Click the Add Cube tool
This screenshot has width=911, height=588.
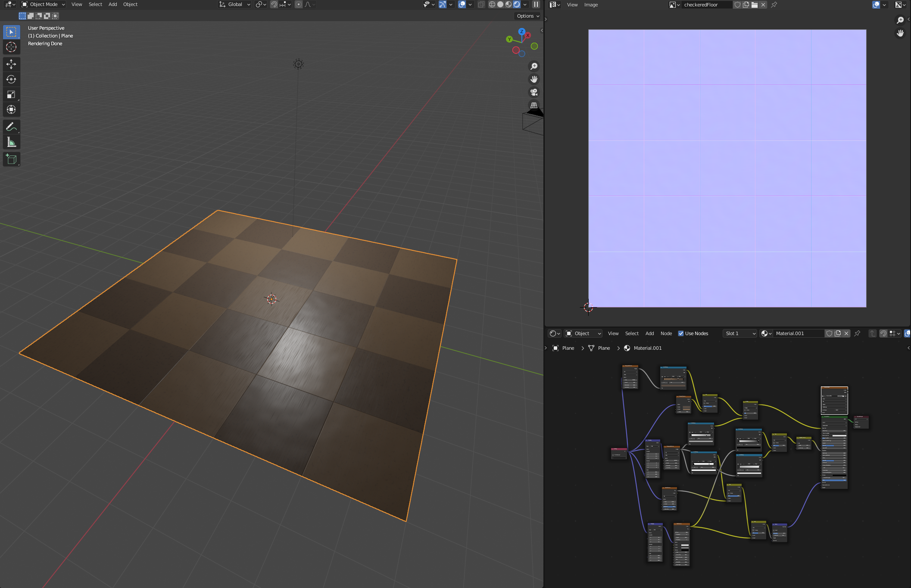11,159
